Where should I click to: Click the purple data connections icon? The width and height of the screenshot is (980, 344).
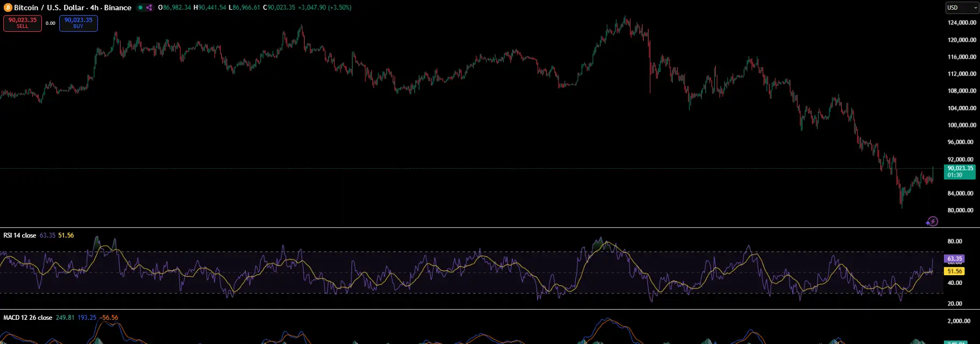tap(149, 8)
